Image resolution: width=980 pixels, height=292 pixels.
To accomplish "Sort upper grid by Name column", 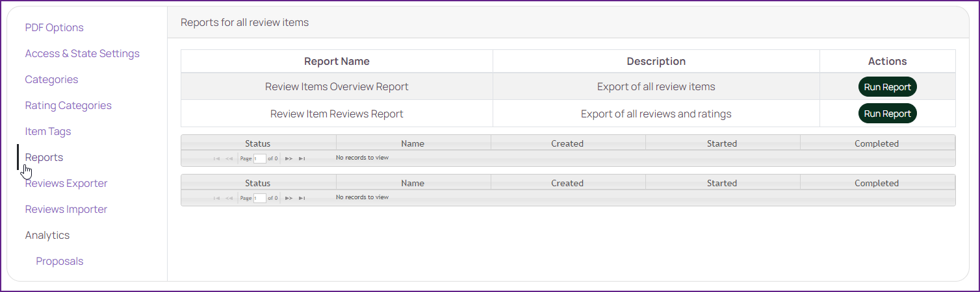I will pyautogui.click(x=413, y=143).
